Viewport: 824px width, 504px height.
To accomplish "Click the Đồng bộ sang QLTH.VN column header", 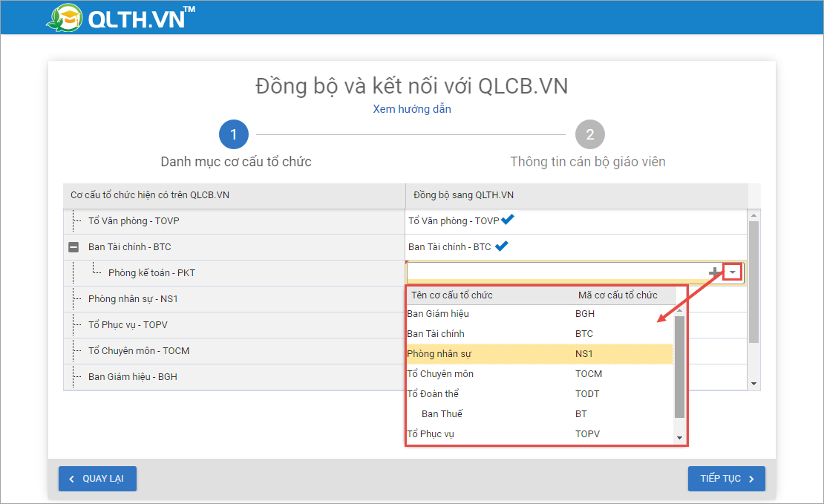I will point(577,195).
